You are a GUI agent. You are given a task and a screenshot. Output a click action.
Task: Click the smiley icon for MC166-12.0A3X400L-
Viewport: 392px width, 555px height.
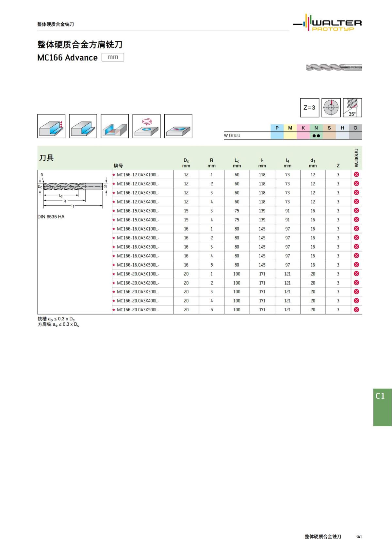tap(356, 201)
